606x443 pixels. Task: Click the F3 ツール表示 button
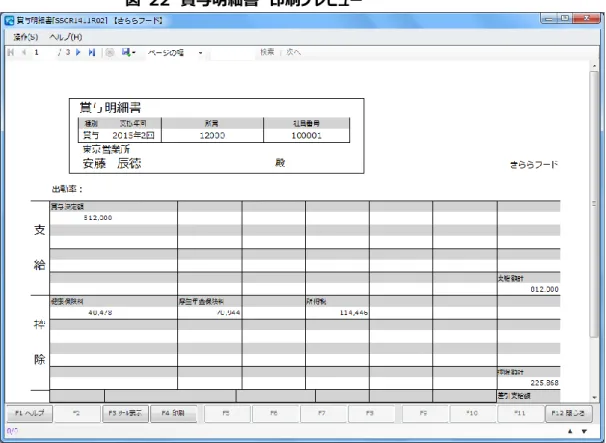(125, 413)
